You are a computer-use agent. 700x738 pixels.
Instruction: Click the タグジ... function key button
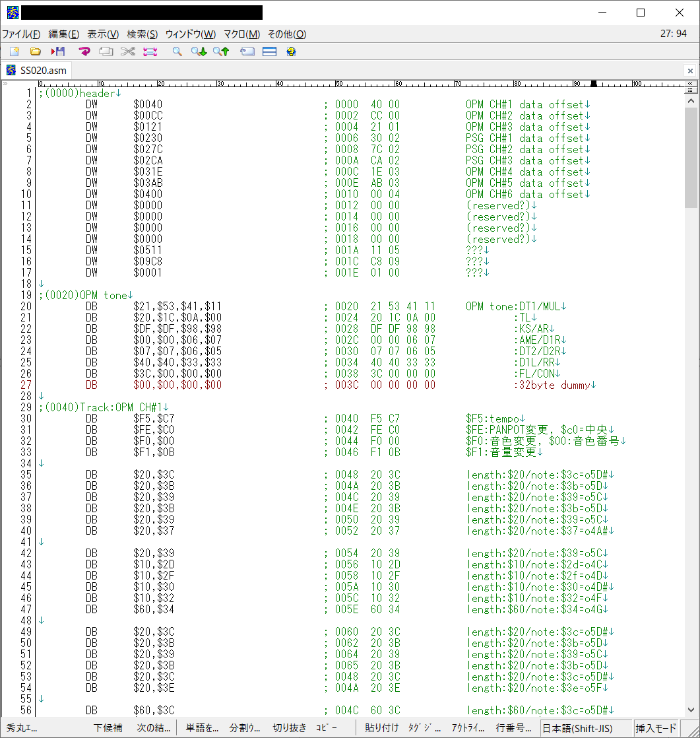pos(424,727)
